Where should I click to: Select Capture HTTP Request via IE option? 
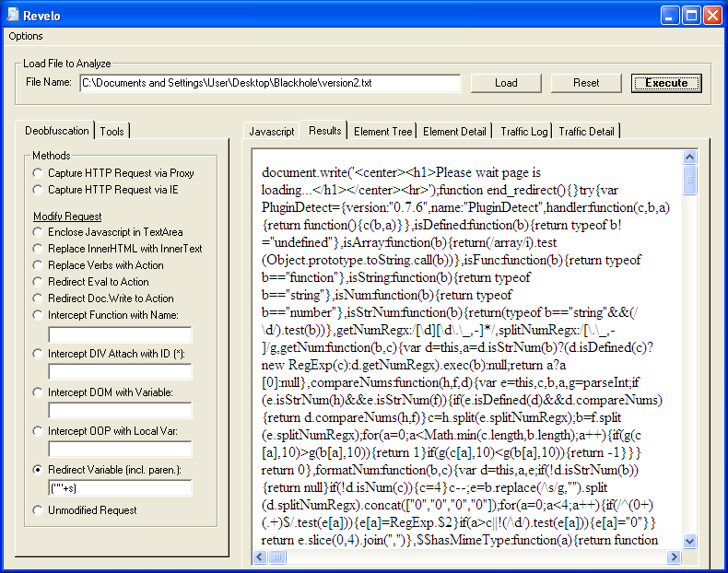(x=37, y=190)
